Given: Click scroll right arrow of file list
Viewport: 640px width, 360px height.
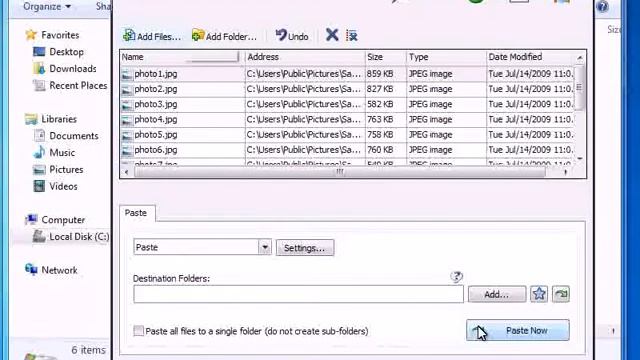Looking at the screenshot, I should pos(565,172).
